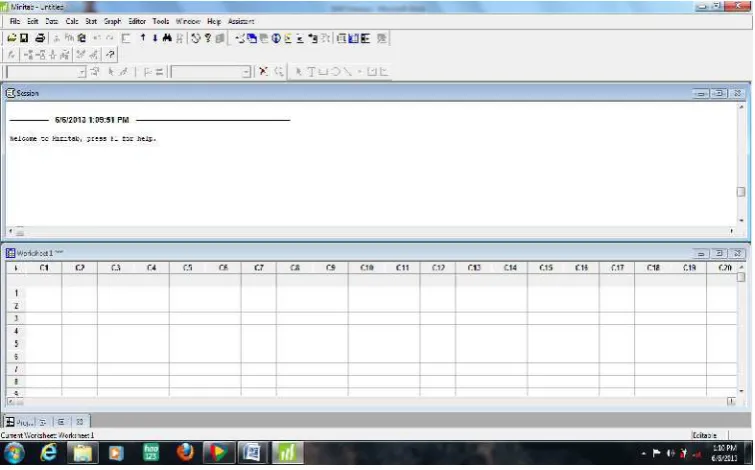The height and width of the screenshot is (470, 755).
Task: Click the Current Data Window toolbar icon
Action: (x=353, y=38)
